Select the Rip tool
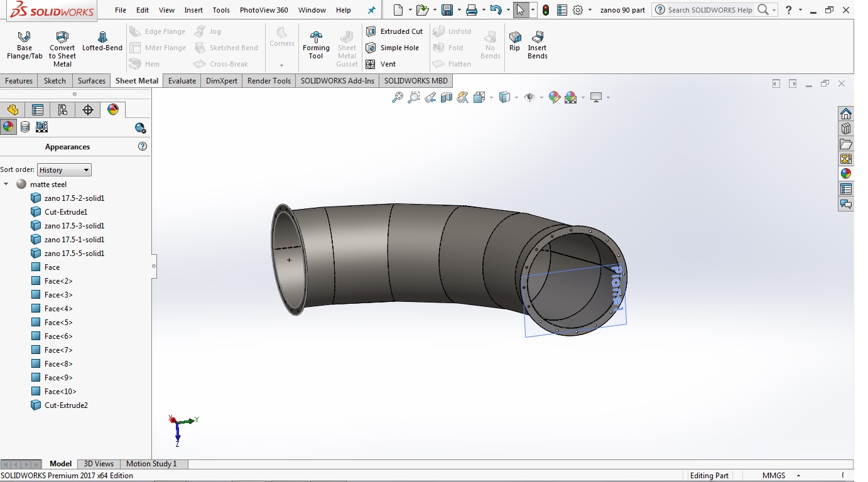The image size is (868, 482). [515, 41]
